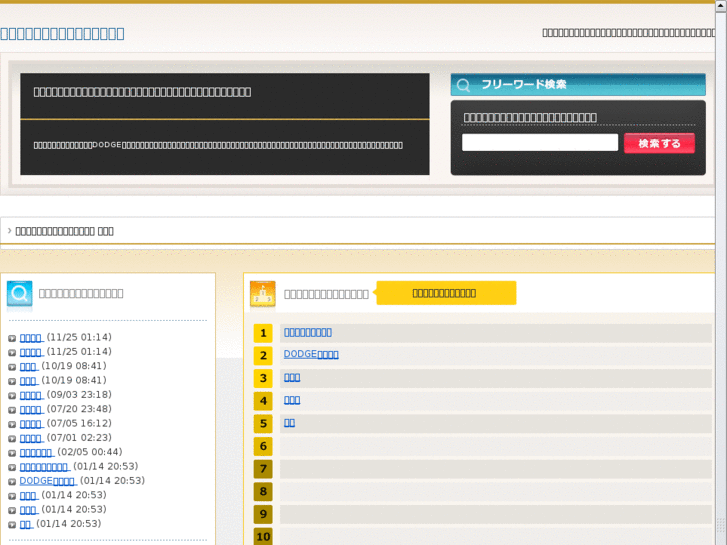This screenshot has width=727, height=545.
Task: Select the rank 5 number badge
Action: pyautogui.click(x=263, y=423)
